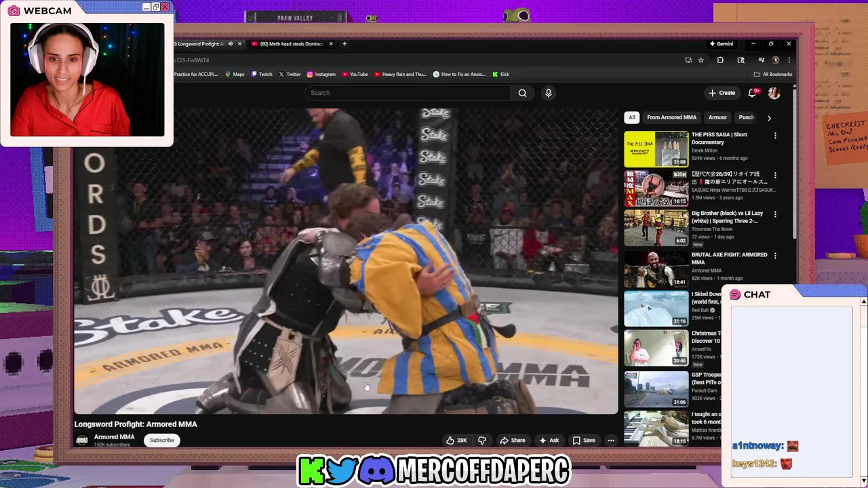
Task: Click the Twitter bird in overlay banner
Action: (x=343, y=470)
